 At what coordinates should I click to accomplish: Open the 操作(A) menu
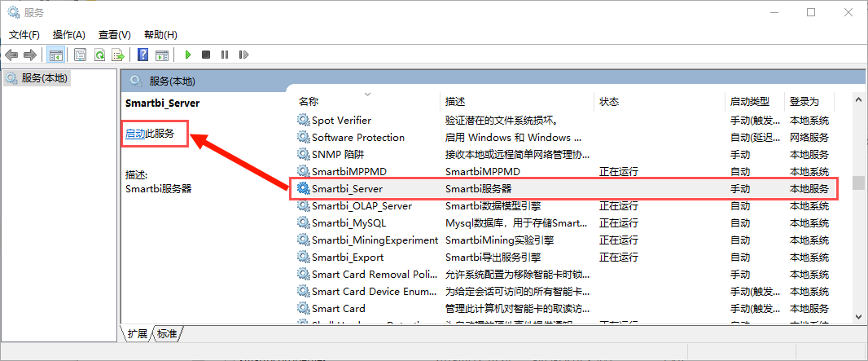69,35
